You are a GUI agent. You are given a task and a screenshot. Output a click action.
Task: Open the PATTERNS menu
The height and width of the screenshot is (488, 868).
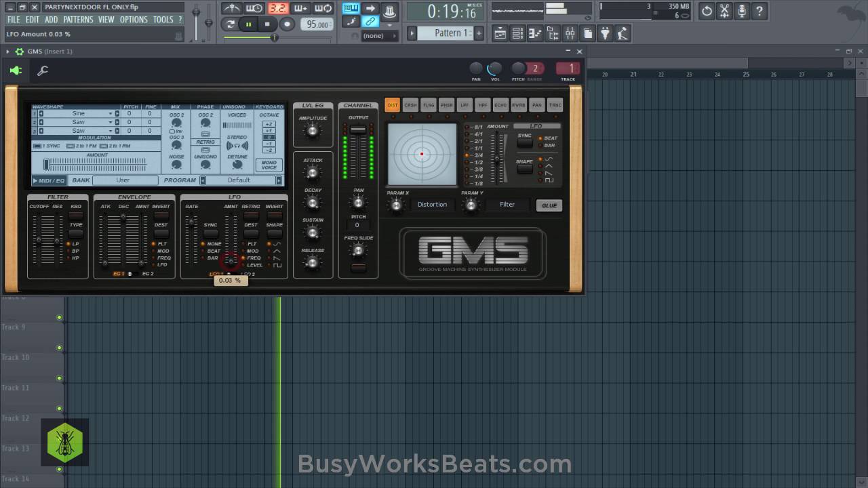[78, 20]
